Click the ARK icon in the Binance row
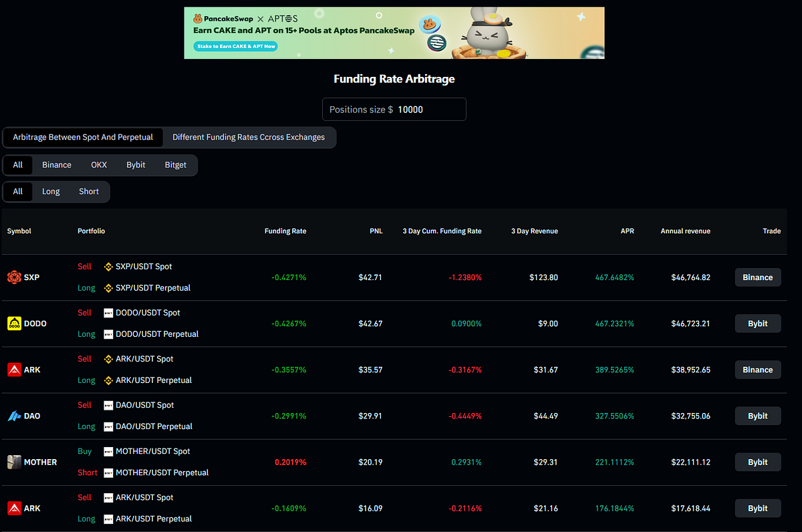This screenshot has width=802, height=532. click(x=13, y=370)
